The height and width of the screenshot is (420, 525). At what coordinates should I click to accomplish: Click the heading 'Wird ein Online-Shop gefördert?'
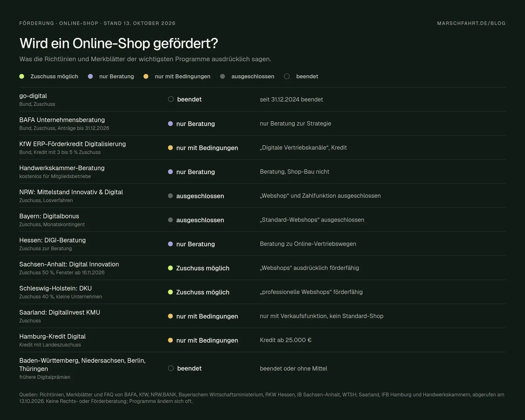(x=119, y=43)
